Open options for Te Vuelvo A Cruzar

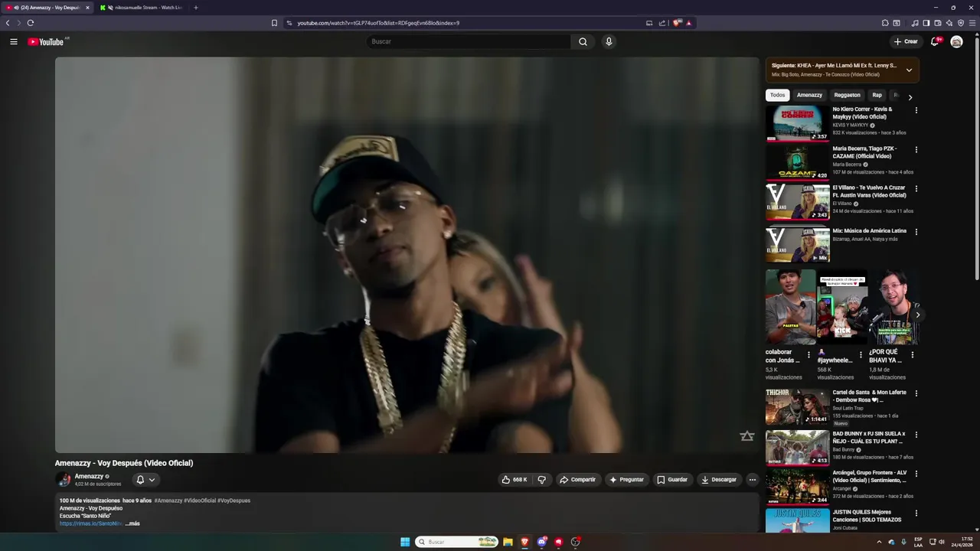[916, 188]
